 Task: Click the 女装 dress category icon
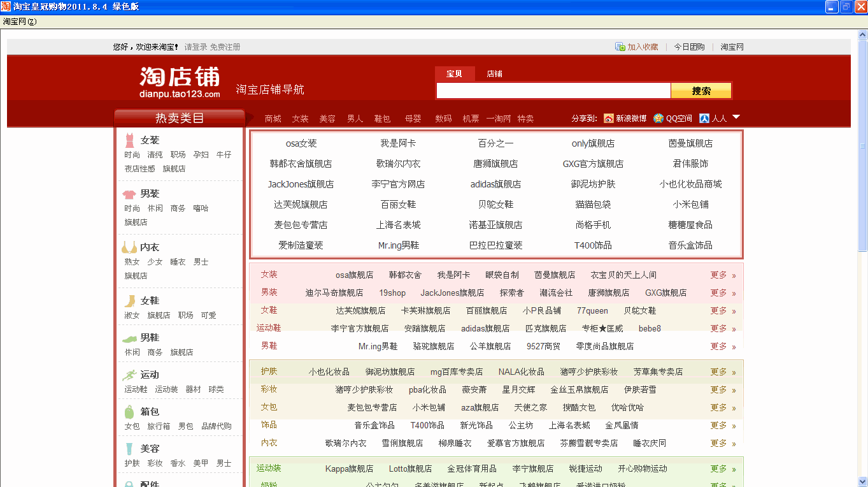coord(130,140)
